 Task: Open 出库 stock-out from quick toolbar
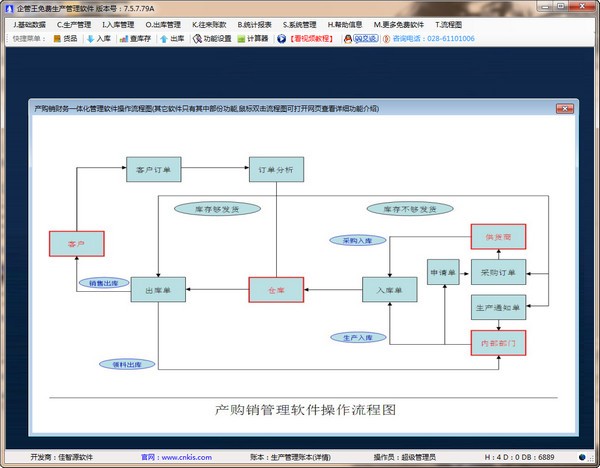[x=172, y=39]
